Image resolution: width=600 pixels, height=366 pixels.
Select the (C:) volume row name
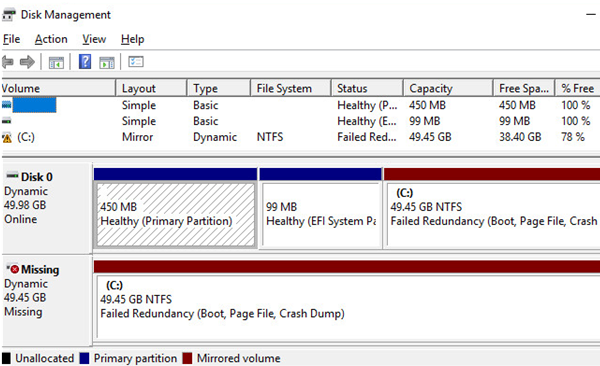click(x=26, y=137)
